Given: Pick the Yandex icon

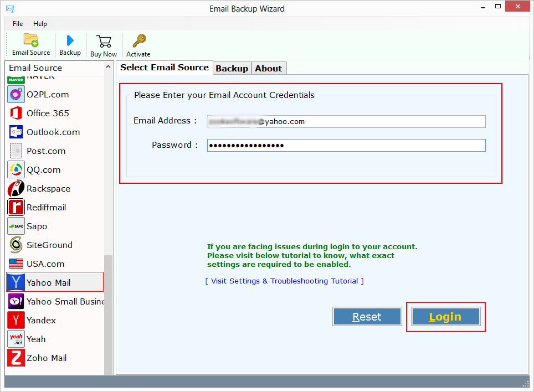Looking at the screenshot, I should tap(16, 320).
